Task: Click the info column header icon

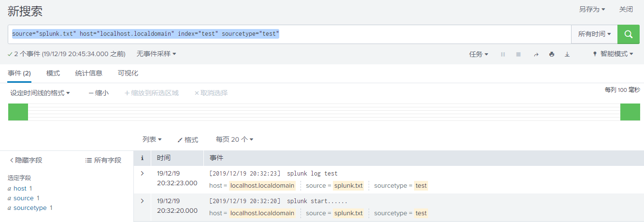Action: [142, 158]
